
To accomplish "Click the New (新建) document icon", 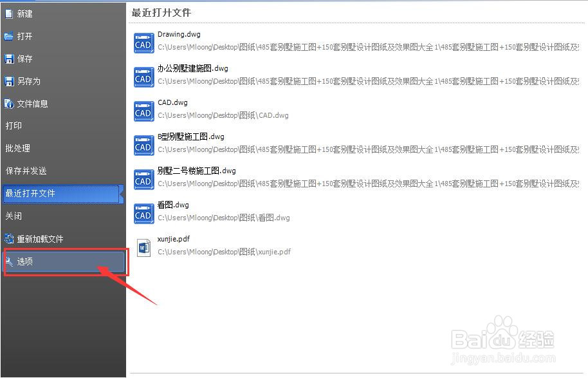I will point(8,14).
